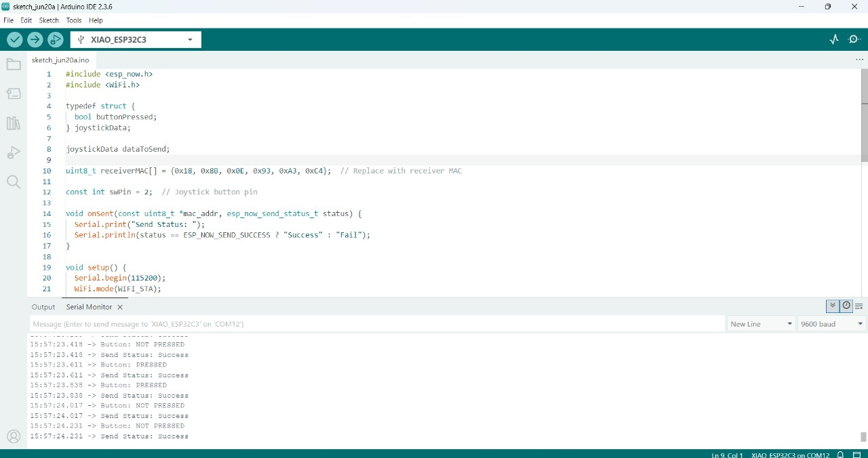Select the sketch_jun20a.ino editor tab
Viewport: 868px width, 458px height.
coord(60,60)
